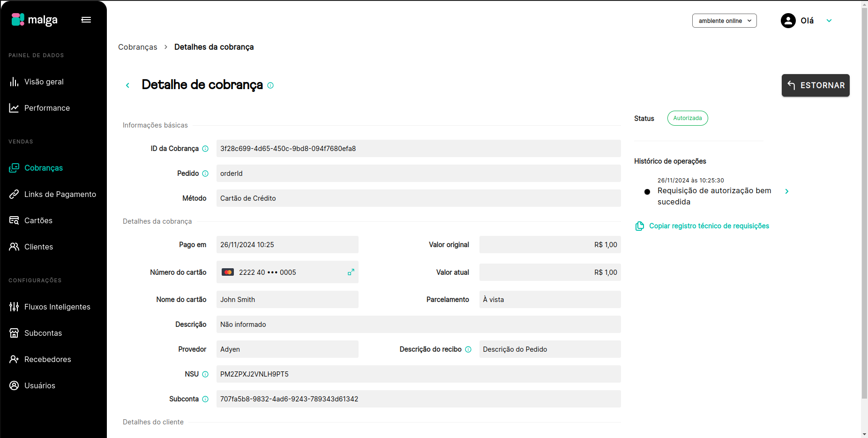868x438 pixels.
Task: Click the Cartões card search icon
Action: [x=14, y=220]
